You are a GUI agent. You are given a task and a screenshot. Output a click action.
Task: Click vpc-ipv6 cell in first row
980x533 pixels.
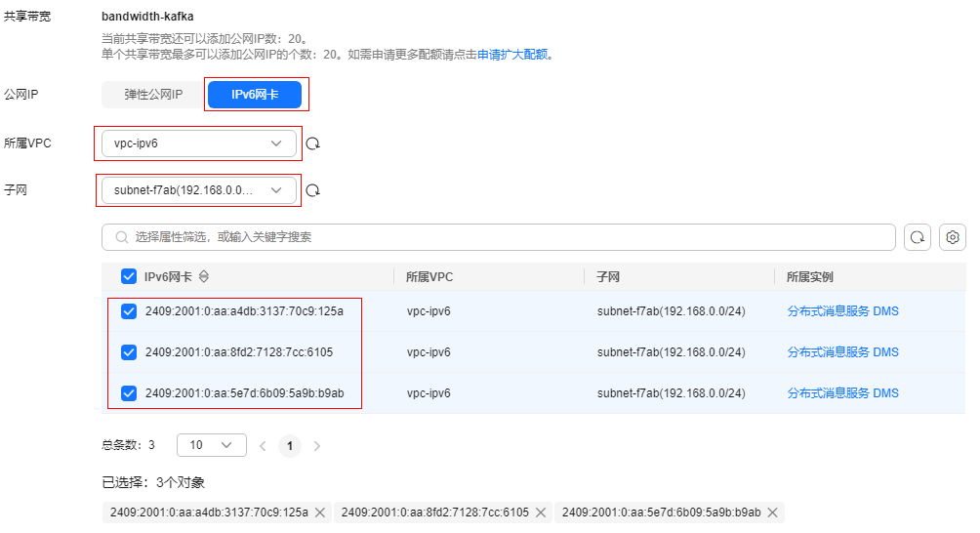(x=429, y=311)
